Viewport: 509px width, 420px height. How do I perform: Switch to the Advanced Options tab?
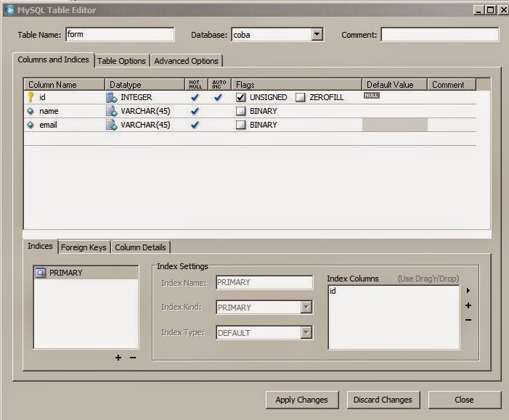click(186, 61)
